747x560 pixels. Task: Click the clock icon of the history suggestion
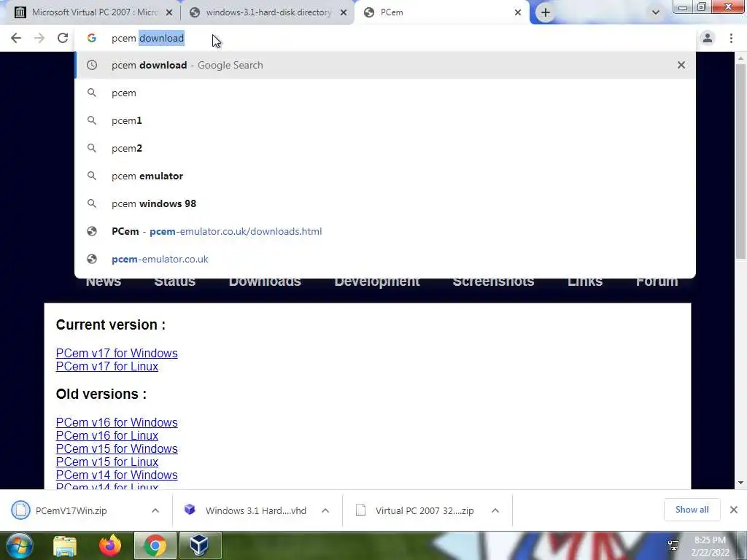click(x=91, y=65)
